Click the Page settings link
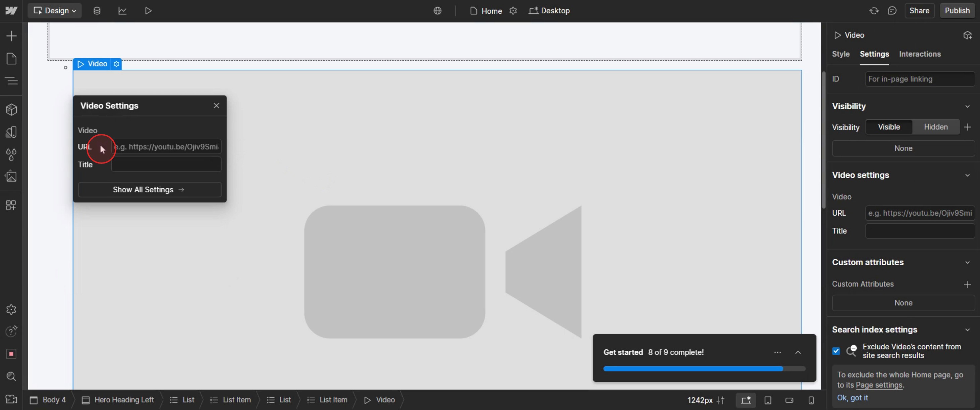Image resolution: width=980 pixels, height=410 pixels. pyautogui.click(x=879, y=385)
